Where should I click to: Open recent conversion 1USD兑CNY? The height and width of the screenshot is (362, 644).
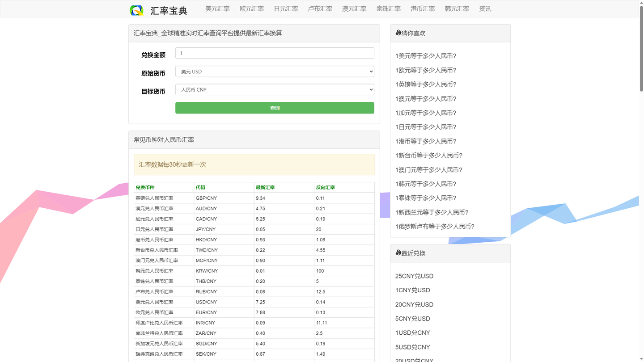pyautogui.click(x=412, y=333)
